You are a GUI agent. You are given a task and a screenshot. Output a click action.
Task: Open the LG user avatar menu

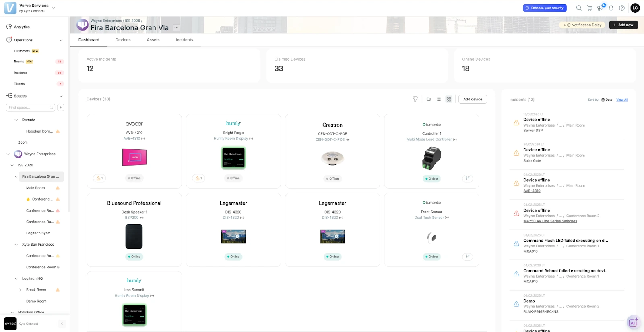[x=635, y=8]
